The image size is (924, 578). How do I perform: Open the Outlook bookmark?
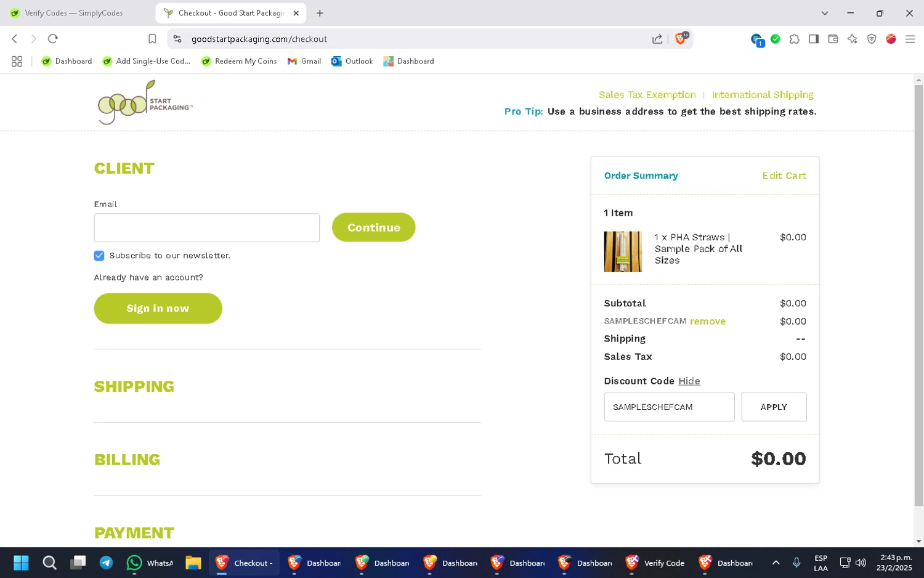(352, 61)
